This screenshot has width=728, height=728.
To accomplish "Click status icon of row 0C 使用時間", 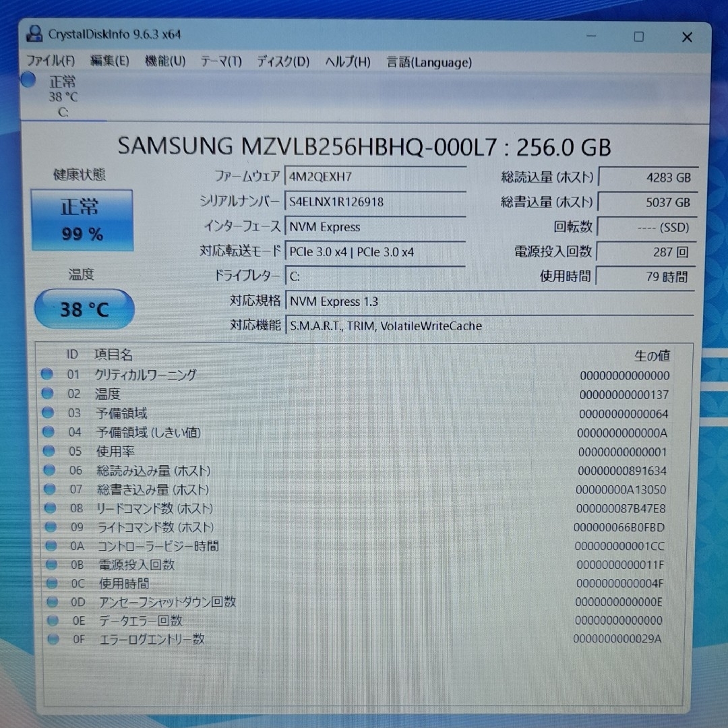I will coord(52,582).
